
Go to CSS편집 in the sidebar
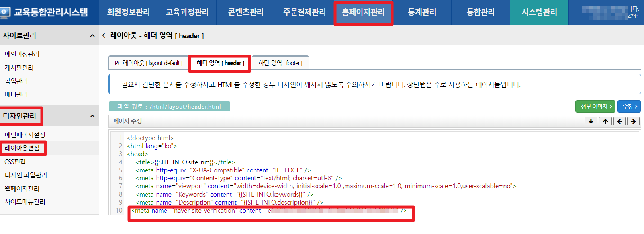tap(15, 162)
